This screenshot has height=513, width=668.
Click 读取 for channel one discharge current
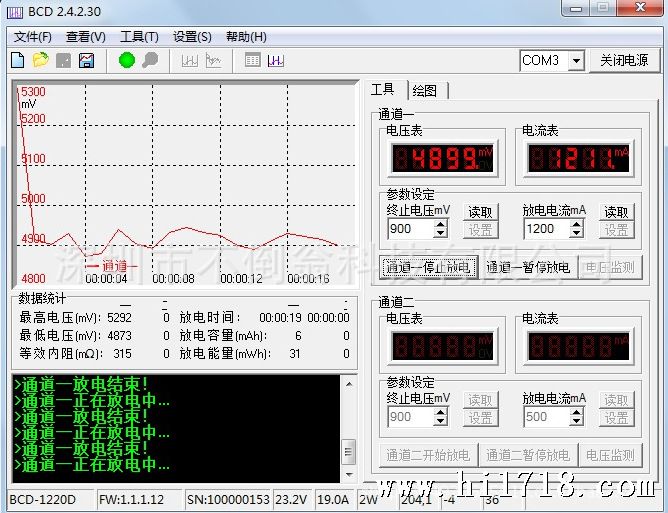616,212
